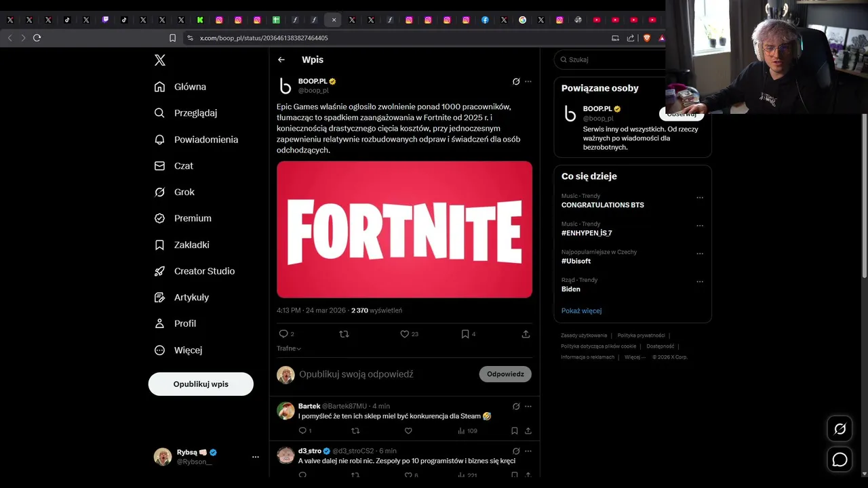The height and width of the screenshot is (488, 868).
Task: Go back with Wpis arrow
Action: click(281, 60)
